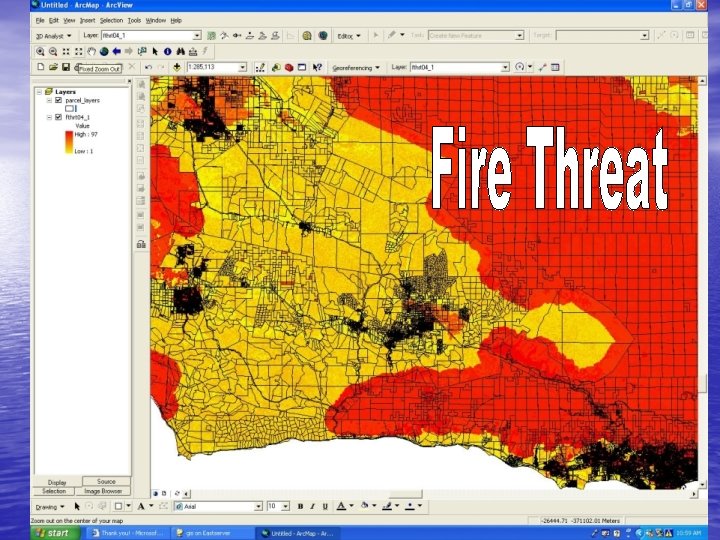The image size is (720, 540).
Task: Toggle Bold text formatting
Action: click(x=300, y=506)
